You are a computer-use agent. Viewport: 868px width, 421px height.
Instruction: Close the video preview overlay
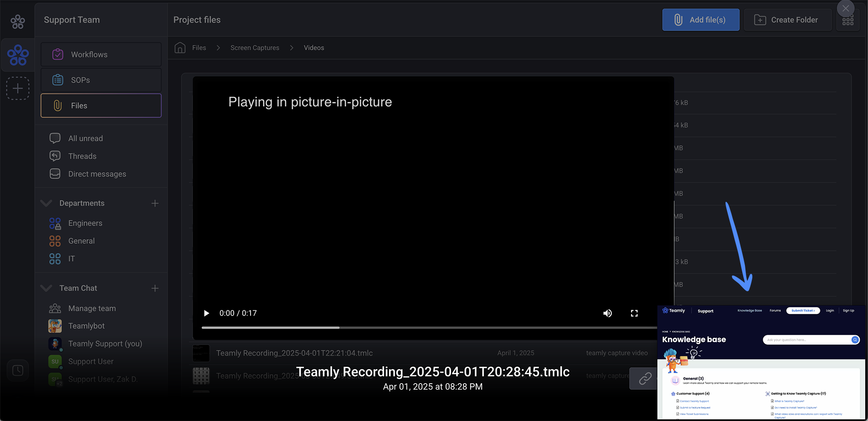[846, 9]
